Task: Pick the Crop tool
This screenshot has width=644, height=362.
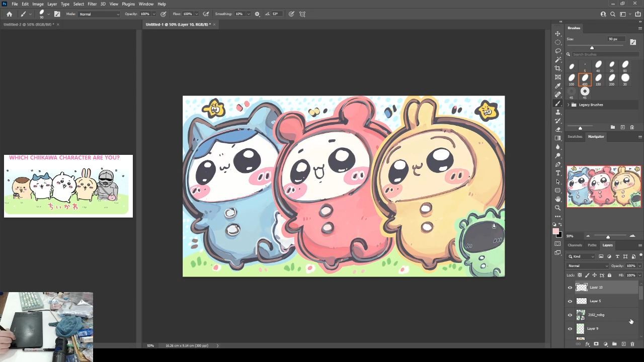Action: click(x=557, y=68)
